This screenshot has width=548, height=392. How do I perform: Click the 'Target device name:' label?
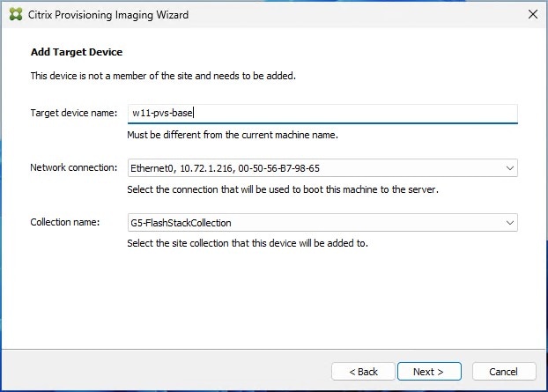coord(74,113)
